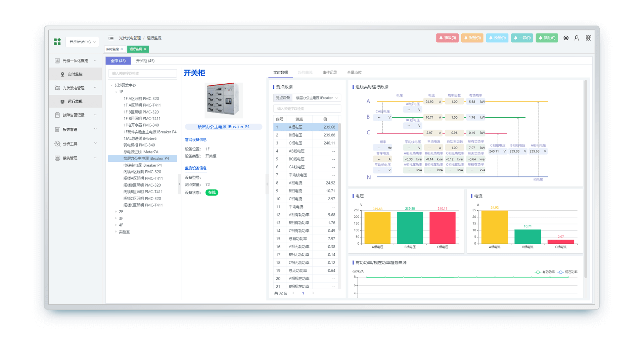The width and height of the screenshot is (644, 337).
Task: Open the settings gear icon
Action: coord(566,38)
